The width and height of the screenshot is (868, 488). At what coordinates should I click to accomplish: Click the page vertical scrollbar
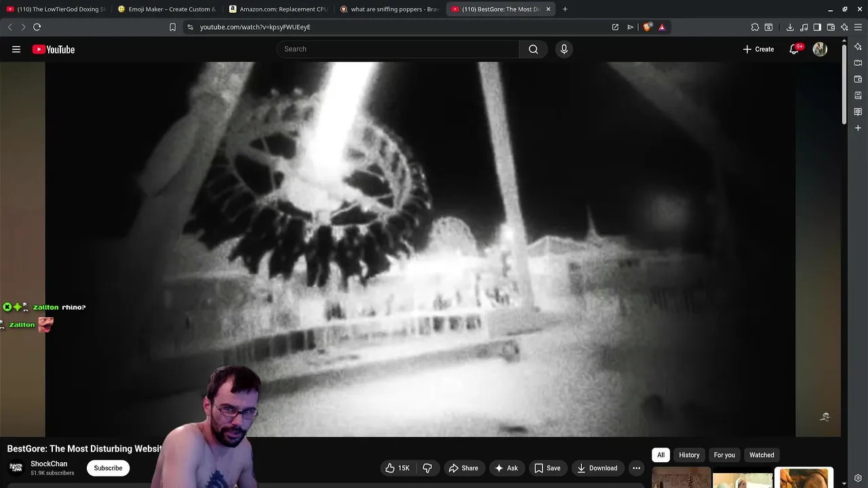pyautogui.click(x=844, y=83)
